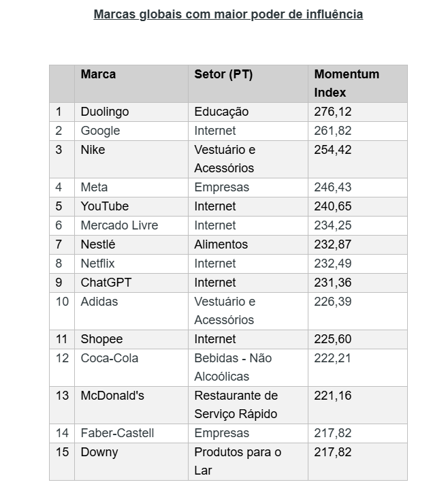
Task: Select the Faber-Castell brand cell
Action: pyautogui.click(x=118, y=433)
